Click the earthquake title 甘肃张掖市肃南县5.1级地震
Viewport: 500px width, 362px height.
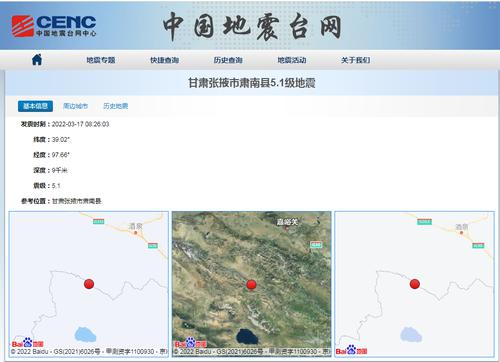[x=252, y=83]
